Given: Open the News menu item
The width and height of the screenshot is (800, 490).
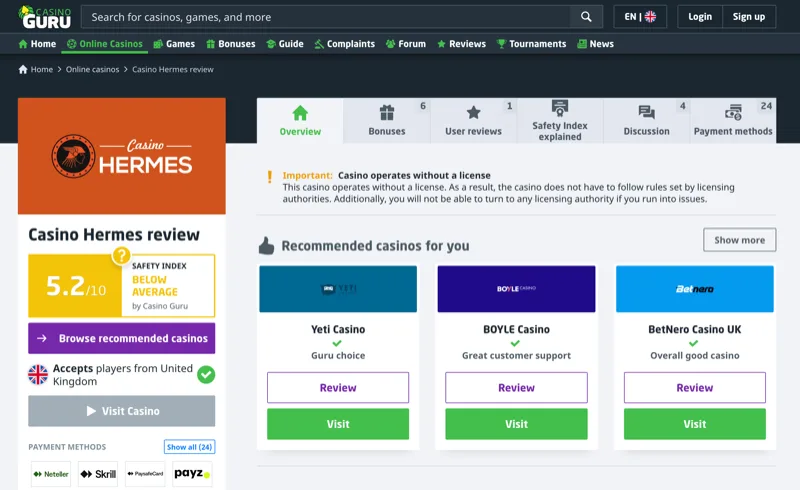Looking at the screenshot, I should (595, 44).
